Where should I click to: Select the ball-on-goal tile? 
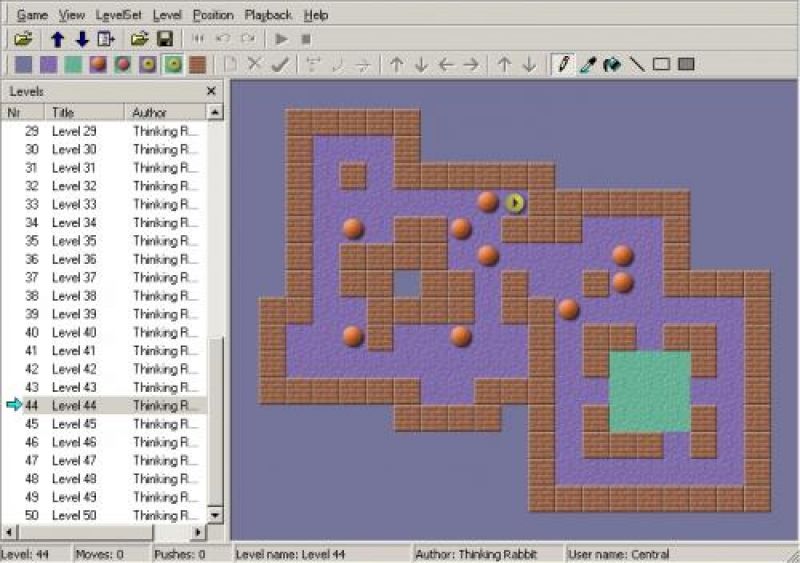point(123,65)
